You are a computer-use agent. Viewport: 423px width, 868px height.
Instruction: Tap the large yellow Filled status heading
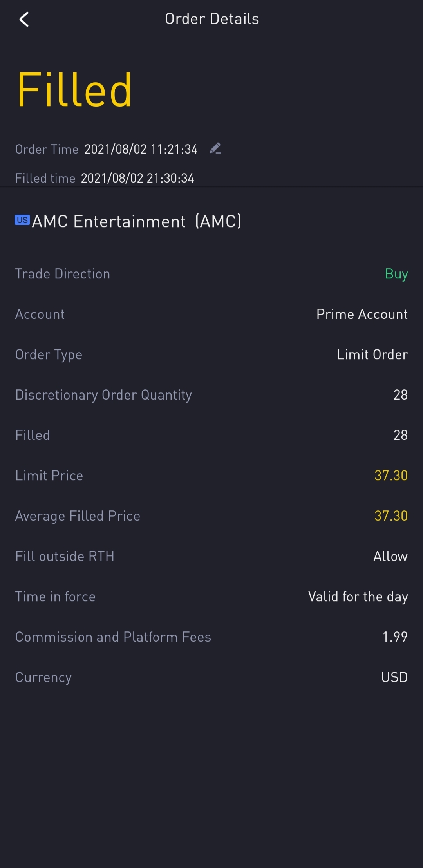(74, 90)
